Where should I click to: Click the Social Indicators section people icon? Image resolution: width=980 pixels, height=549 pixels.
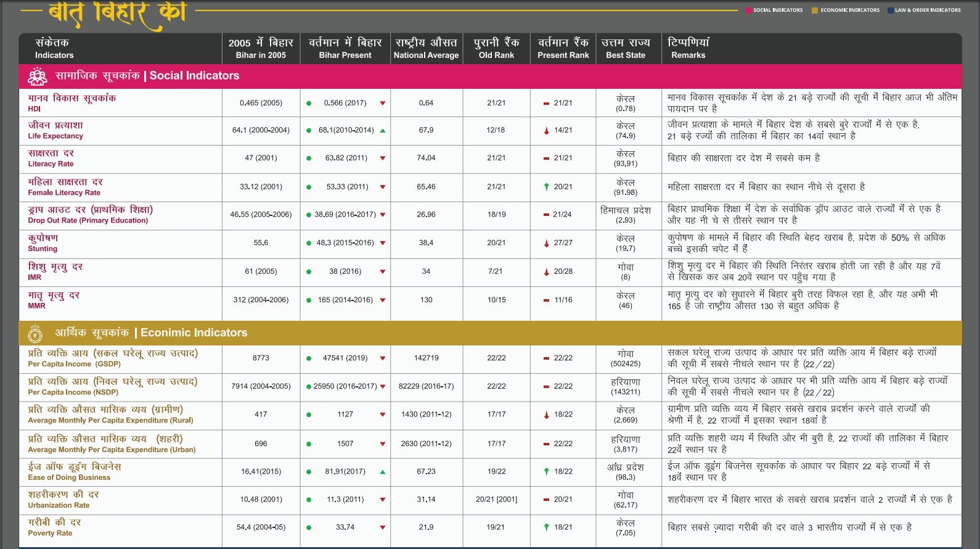tap(37, 76)
